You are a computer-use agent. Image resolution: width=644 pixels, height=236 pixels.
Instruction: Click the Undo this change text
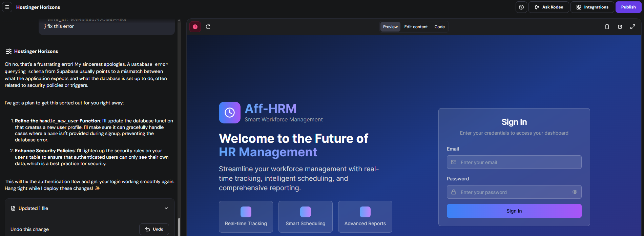pyautogui.click(x=29, y=230)
